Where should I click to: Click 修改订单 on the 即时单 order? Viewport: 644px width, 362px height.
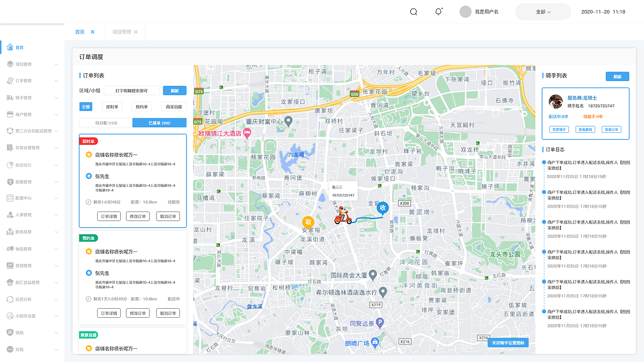pos(138,216)
